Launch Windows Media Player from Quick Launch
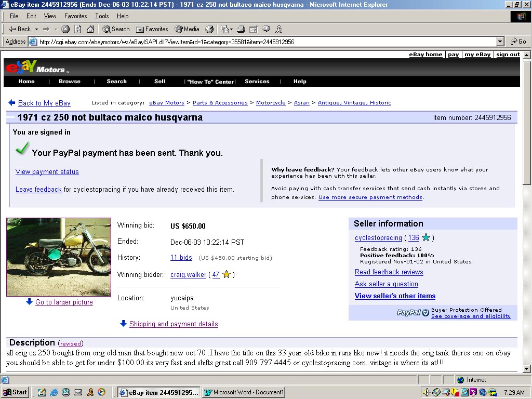Viewport: 532px width, 399px height. [x=101, y=392]
